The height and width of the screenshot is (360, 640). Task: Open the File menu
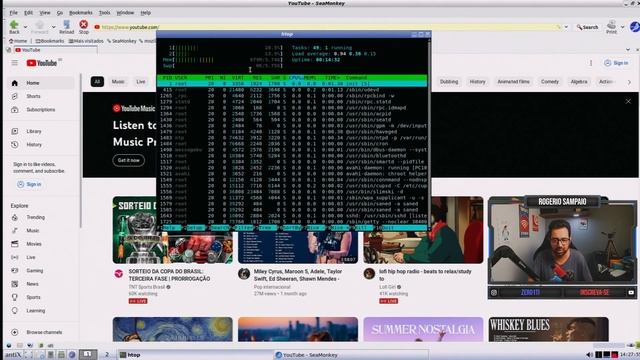[x=13, y=13]
